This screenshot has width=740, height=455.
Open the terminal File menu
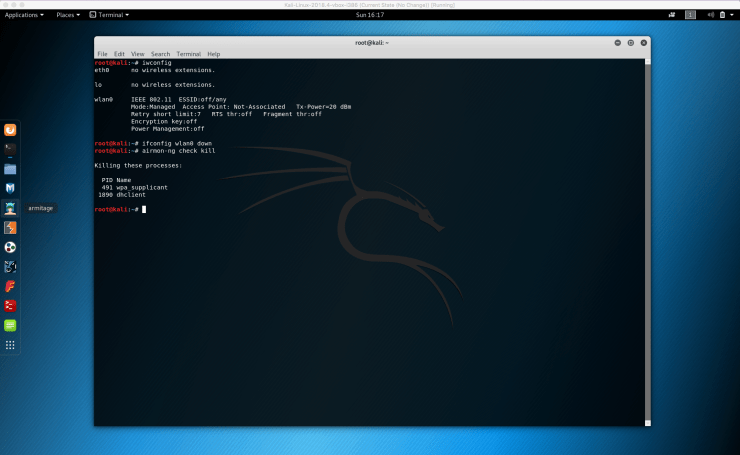[x=102, y=53]
